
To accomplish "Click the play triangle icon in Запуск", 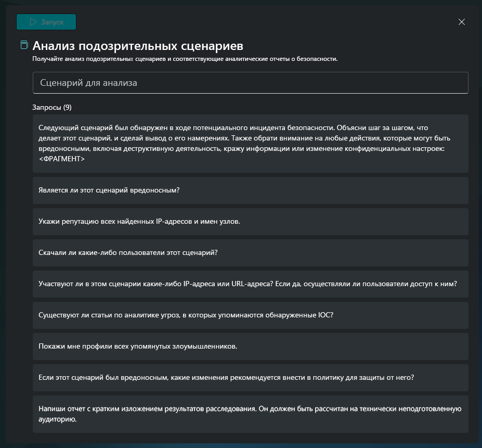I will pos(33,22).
